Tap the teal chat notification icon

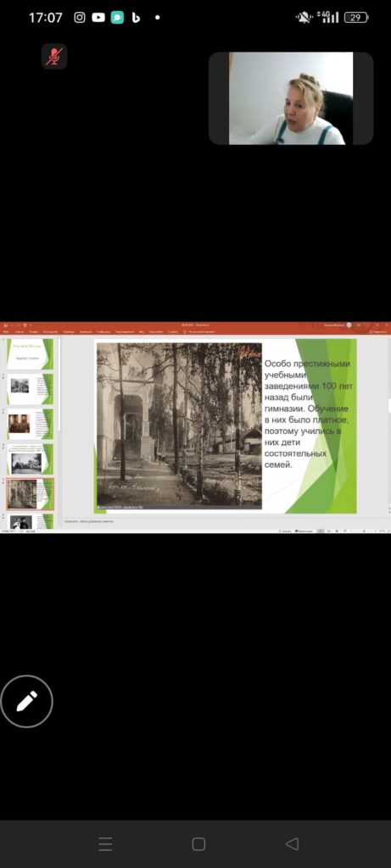tap(117, 18)
